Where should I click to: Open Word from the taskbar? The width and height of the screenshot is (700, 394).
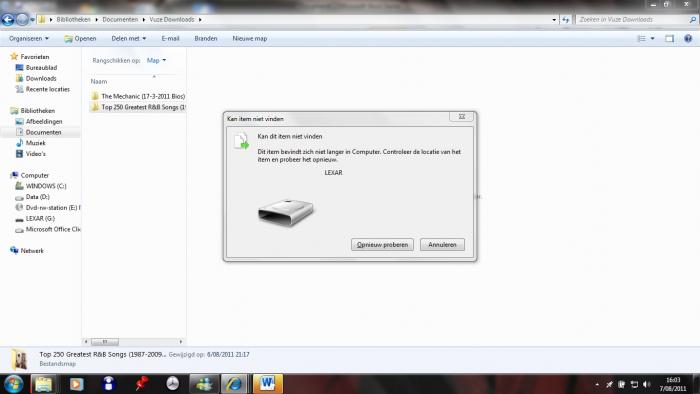point(268,384)
